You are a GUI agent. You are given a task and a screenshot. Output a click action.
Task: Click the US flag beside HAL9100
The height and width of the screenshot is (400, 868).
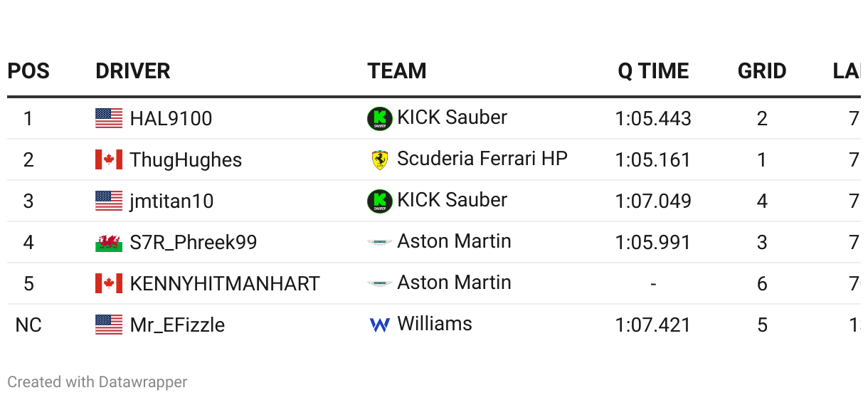click(x=109, y=118)
